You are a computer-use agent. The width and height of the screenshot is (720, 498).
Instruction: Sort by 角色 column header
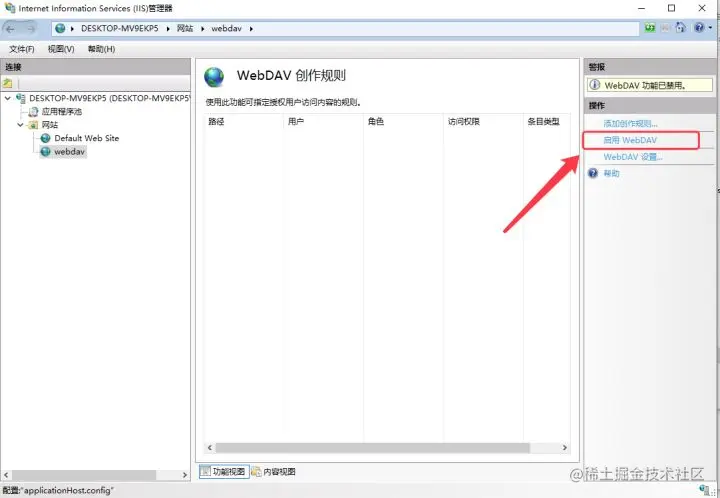403,122
